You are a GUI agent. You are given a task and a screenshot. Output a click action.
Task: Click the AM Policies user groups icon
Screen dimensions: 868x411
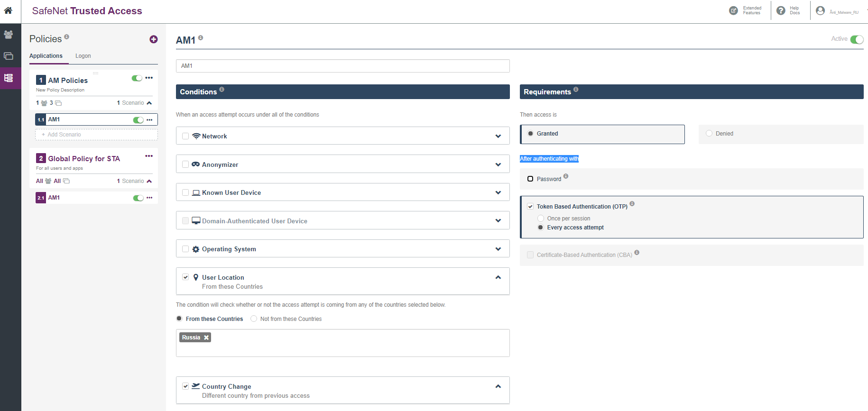click(44, 103)
